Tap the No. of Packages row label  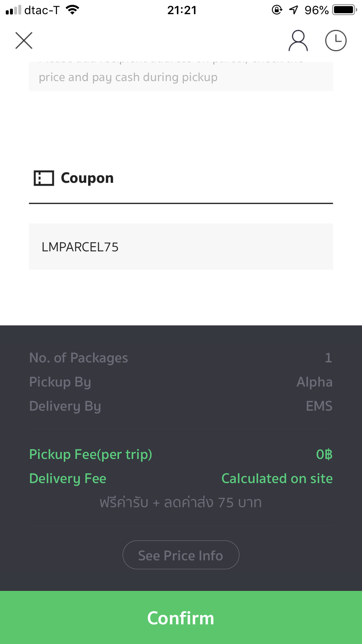click(79, 358)
